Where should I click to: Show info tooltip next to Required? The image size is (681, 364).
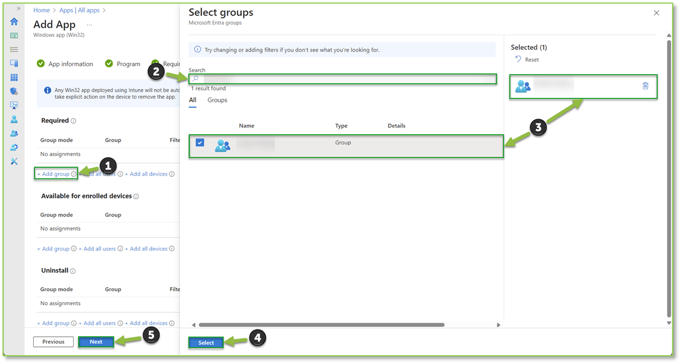pos(73,121)
